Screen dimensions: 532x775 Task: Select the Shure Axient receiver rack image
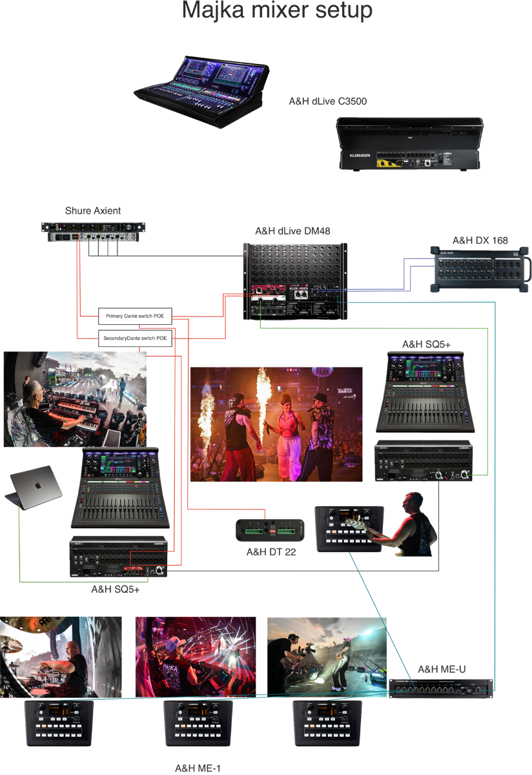pyautogui.click(x=93, y=232)
